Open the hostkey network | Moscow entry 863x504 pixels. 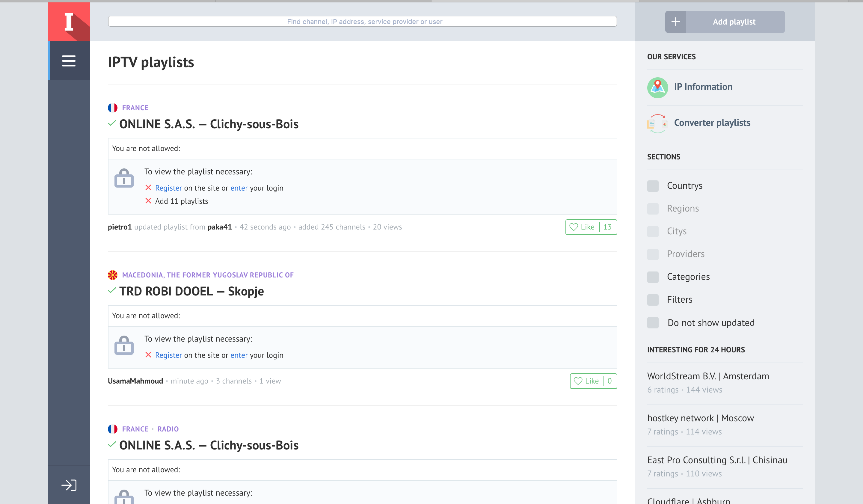click(700, 418)
